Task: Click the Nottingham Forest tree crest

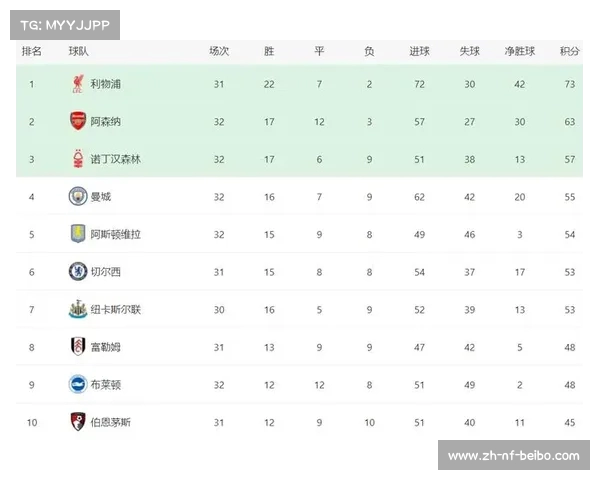Action: tap(78, 159)
